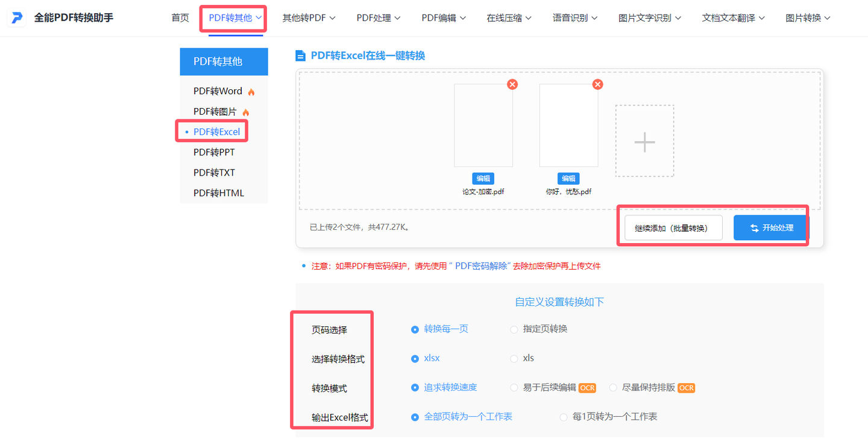Screen dimensions: 868x441
Task: Click the plus icon to add a file
Action: tap(644, 141)
